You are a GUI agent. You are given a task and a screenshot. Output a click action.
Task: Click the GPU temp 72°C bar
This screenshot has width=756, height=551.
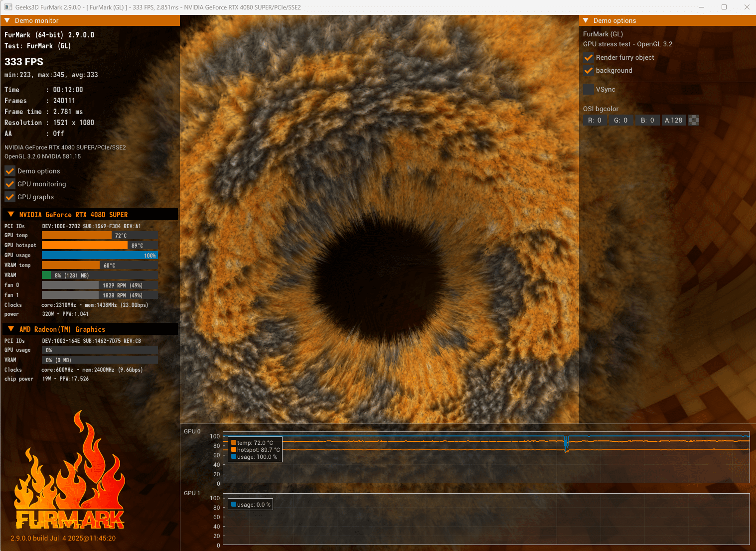click(x=100, y=235)
